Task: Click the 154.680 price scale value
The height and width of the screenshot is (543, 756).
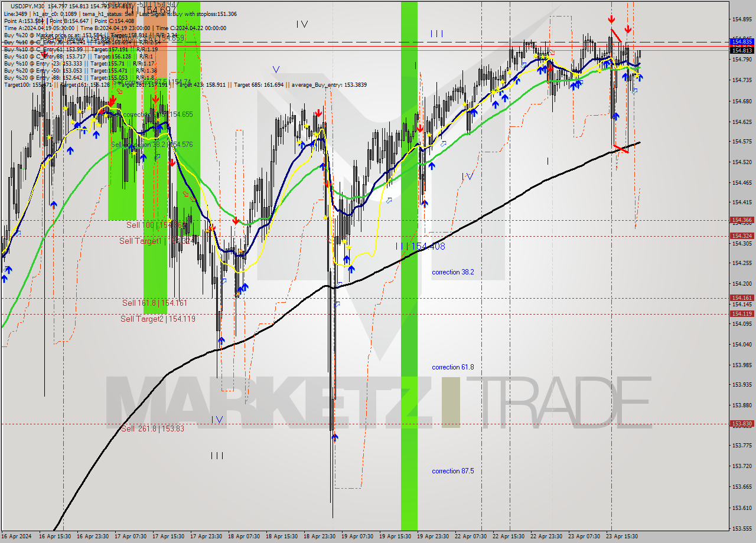Action: tap(742, 101)
